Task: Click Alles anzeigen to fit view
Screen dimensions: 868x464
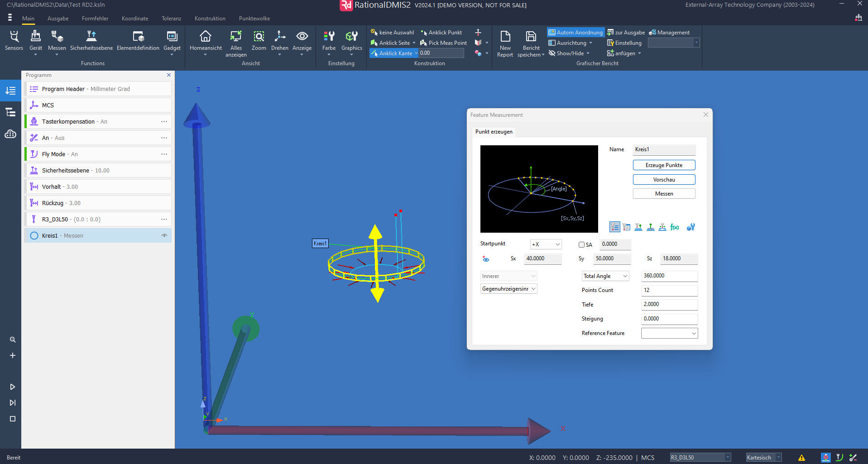Action: point(236,43)
